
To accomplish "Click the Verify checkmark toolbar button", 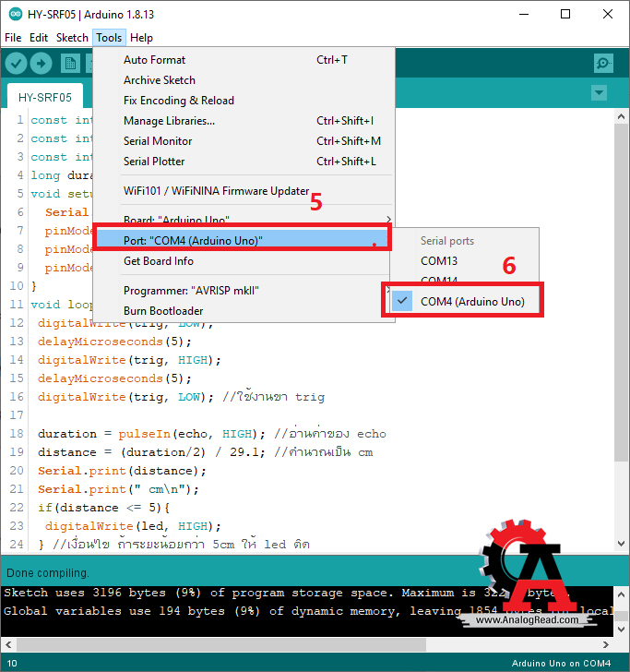I will [x=16, y=64].
